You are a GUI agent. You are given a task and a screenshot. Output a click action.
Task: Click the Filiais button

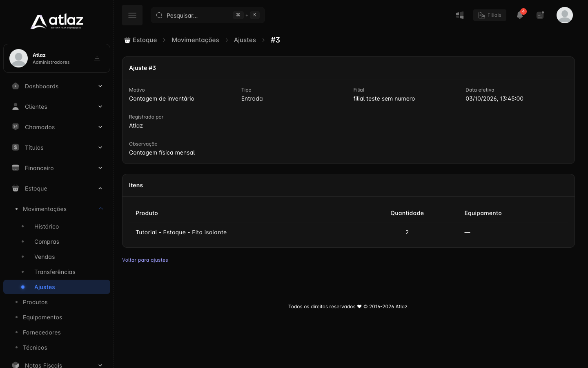(490, 15)
